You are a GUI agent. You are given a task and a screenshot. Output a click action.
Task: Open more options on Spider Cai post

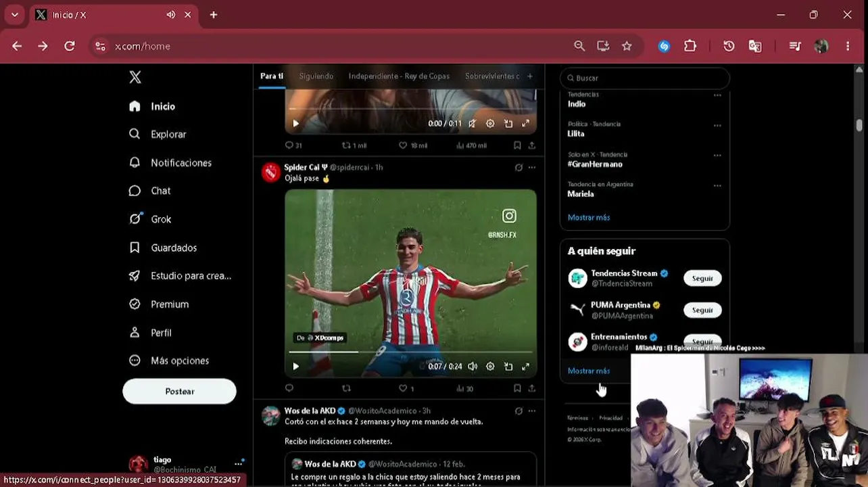point(532,167)
